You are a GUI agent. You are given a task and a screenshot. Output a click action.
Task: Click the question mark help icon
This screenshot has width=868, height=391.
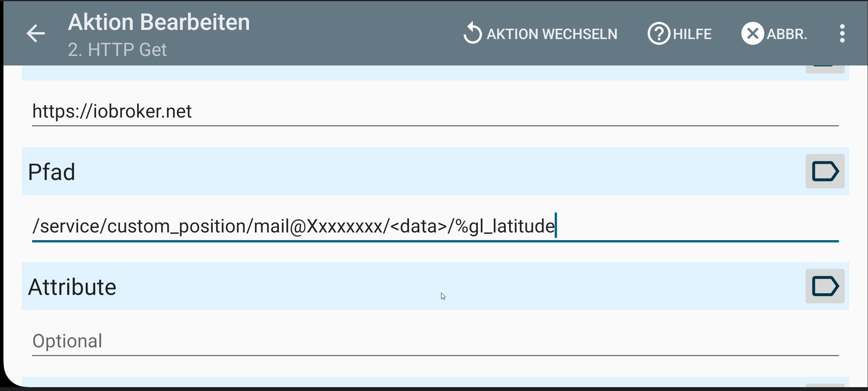click(x=658, y=34)
